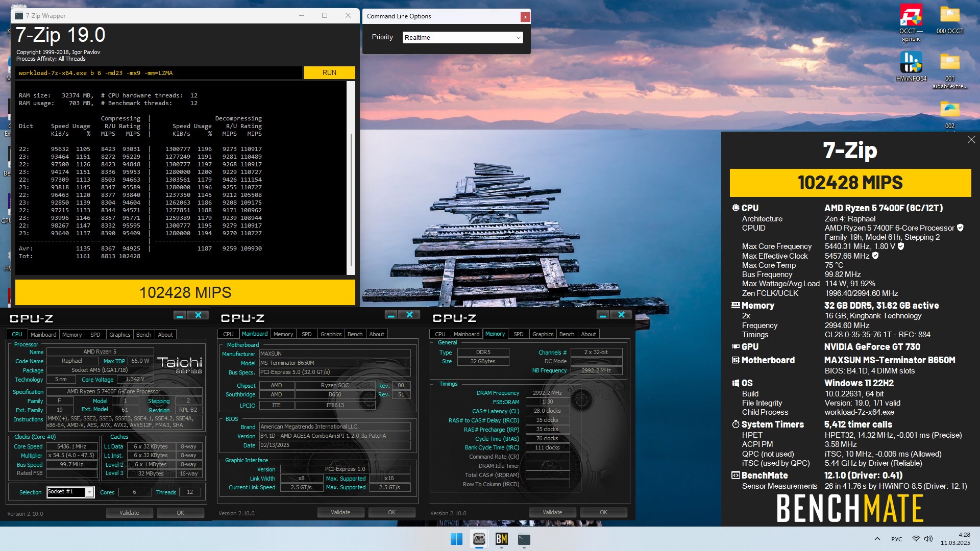Click the Model field MS-Terminator B650M in CPU-Z
The height and width of the screenshot is (551, 980).
[x=307, y=363]
